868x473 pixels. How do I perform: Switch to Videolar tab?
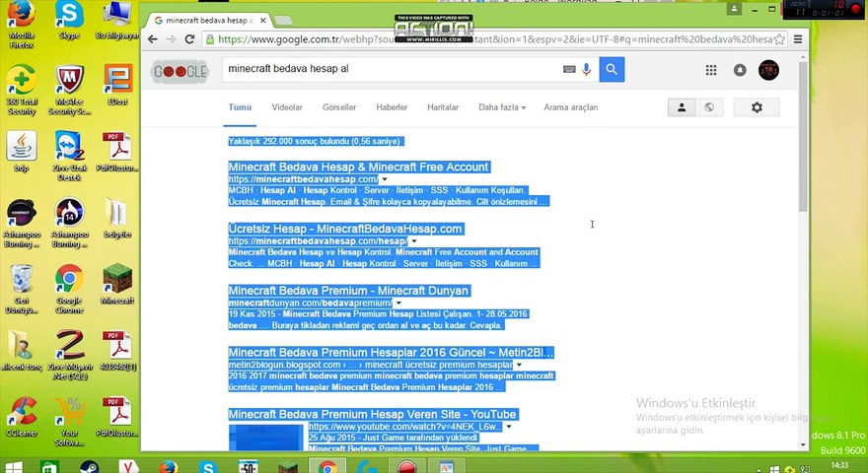pyautogui.click(x=287, y=107)
